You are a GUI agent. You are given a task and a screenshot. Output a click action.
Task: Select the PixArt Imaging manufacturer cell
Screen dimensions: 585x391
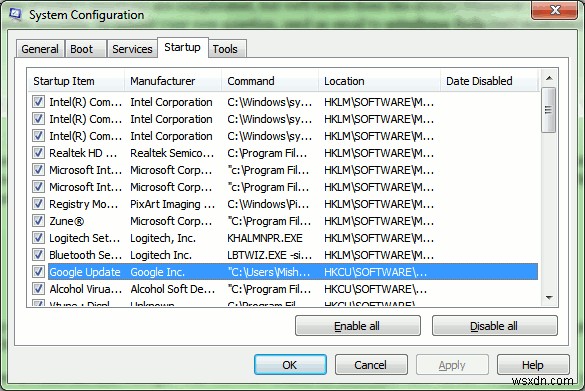pos(172,204)
